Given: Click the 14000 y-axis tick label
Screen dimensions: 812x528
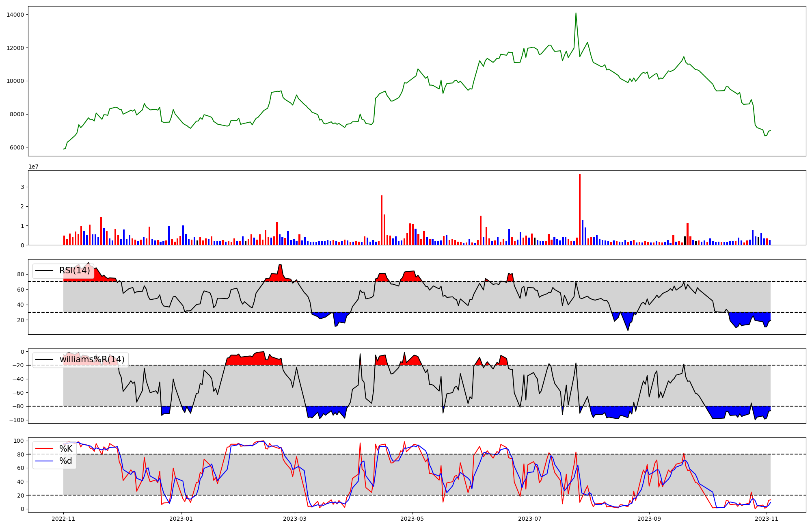Looking at the screenshot, I should click(15, 15).
